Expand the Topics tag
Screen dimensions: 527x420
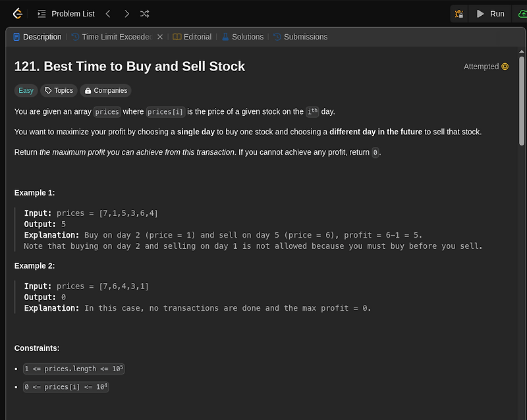(x=59, y=91)
